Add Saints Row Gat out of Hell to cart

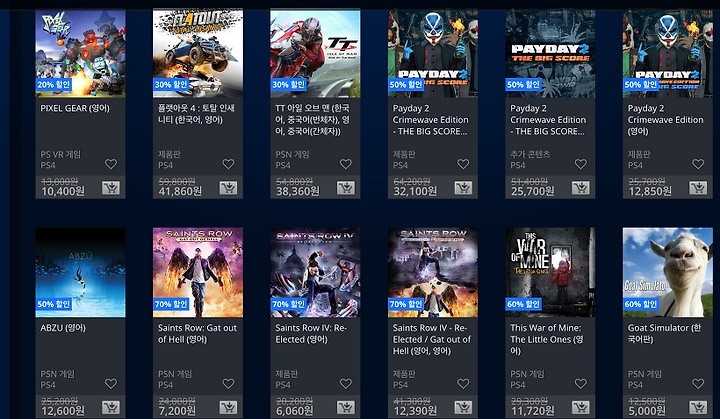228,407
